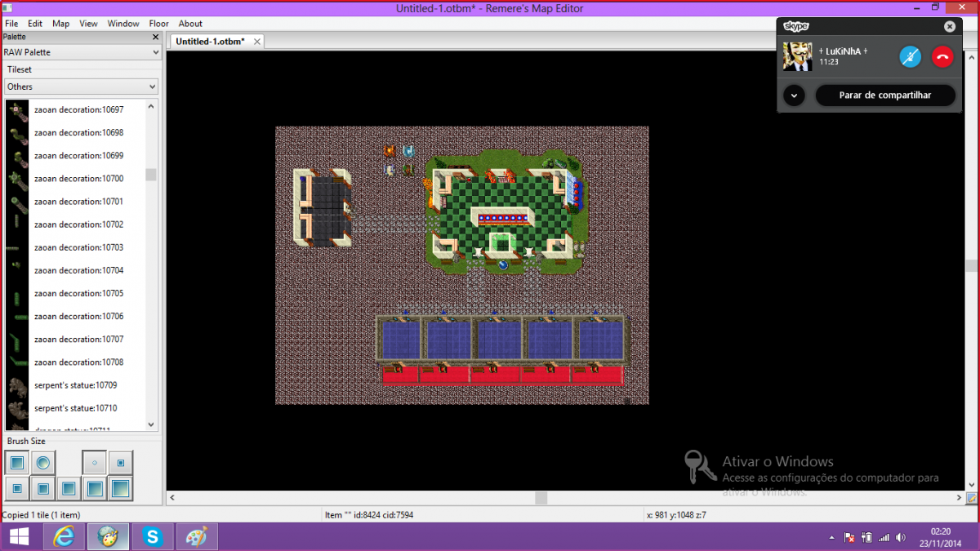Open the Floor menu
Viewport: 980px width, 551px height.
(x=158, y=24)
